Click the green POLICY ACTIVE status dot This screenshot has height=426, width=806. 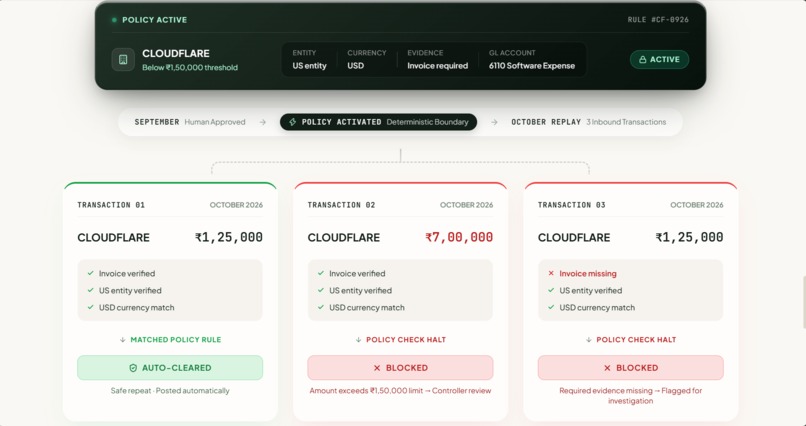pos(114,20)
